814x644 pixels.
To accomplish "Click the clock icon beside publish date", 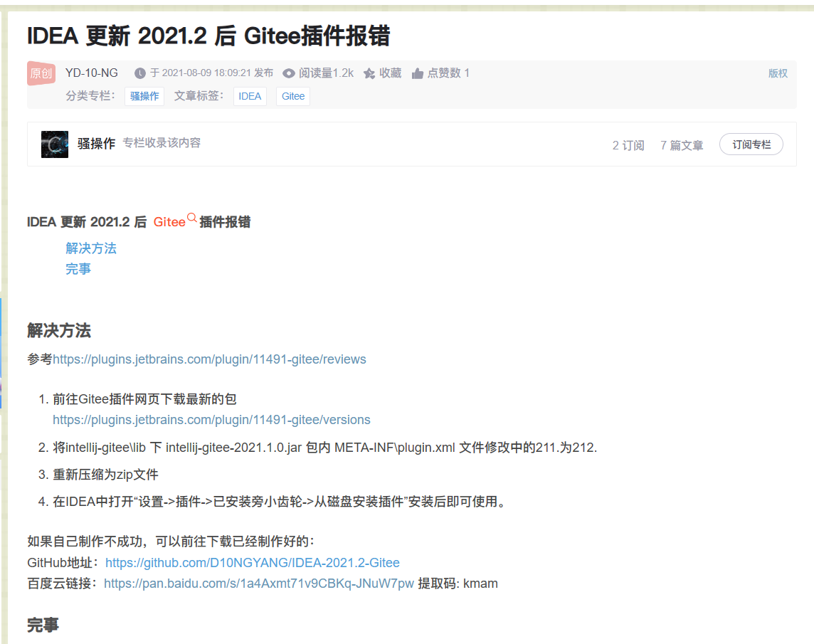I will pos(139,73).
